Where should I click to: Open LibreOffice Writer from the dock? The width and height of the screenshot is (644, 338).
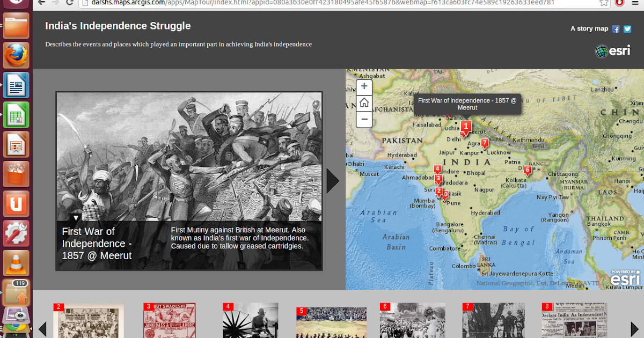pos(16,85)
